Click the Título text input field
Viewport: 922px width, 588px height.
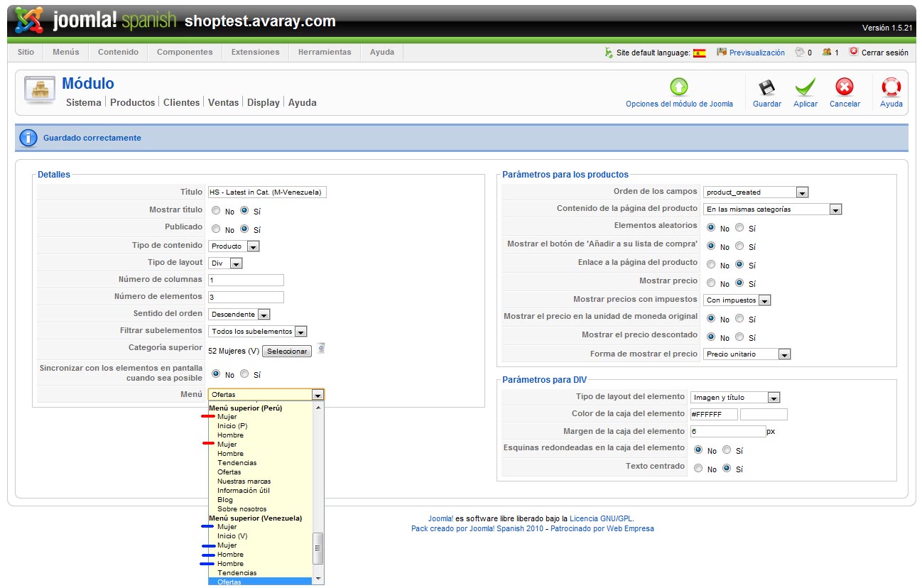pos(267,192)
